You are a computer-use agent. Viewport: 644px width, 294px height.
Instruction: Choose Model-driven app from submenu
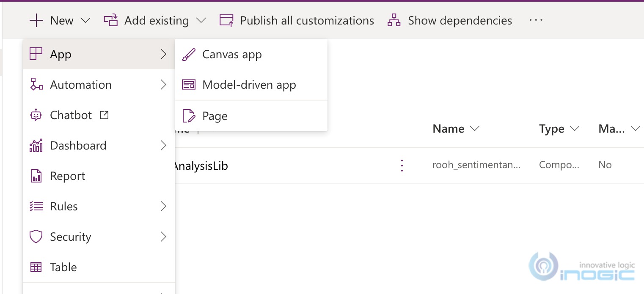(x=249, y=85)
